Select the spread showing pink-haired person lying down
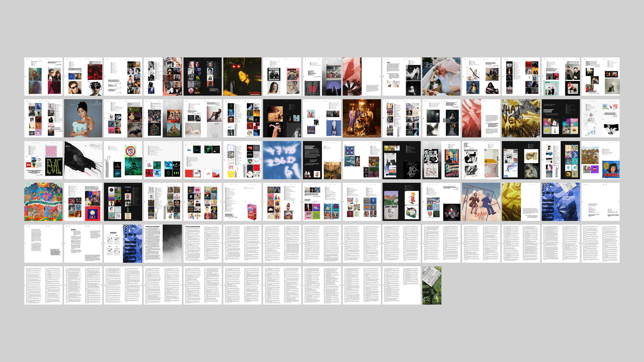This screenshot has height=362, width=644. [x=441, y=76]
